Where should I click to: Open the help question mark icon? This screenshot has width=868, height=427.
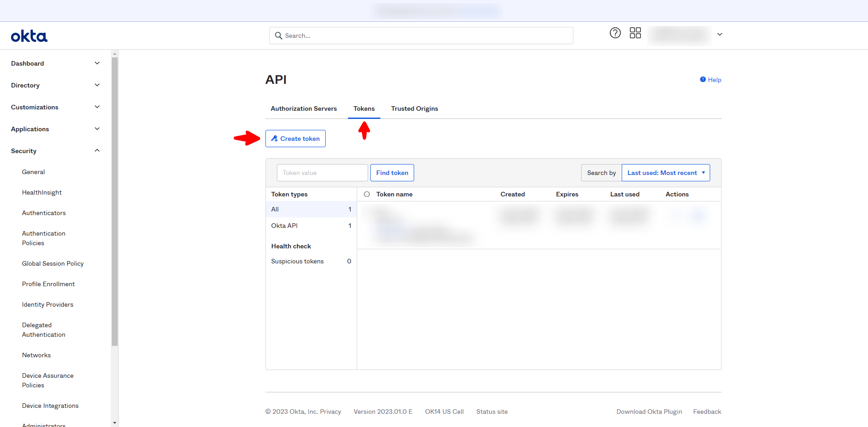[615, 33]
